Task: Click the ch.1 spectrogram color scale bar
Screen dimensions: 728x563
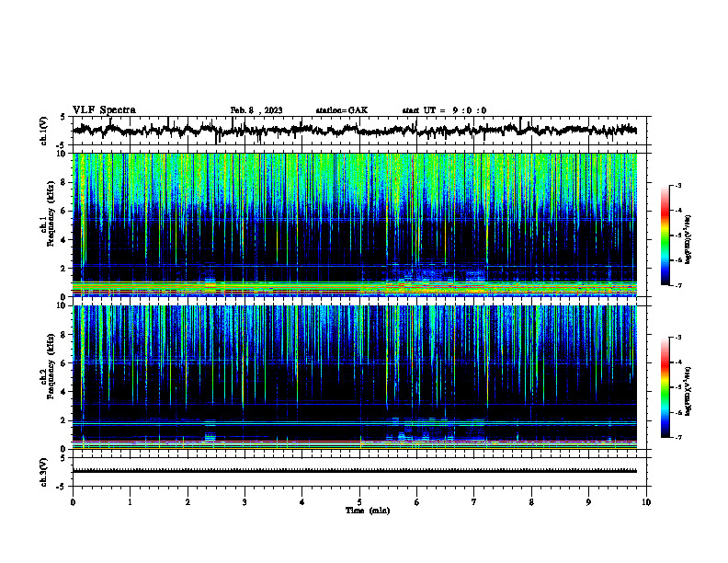Action: [x=665, y=236]
